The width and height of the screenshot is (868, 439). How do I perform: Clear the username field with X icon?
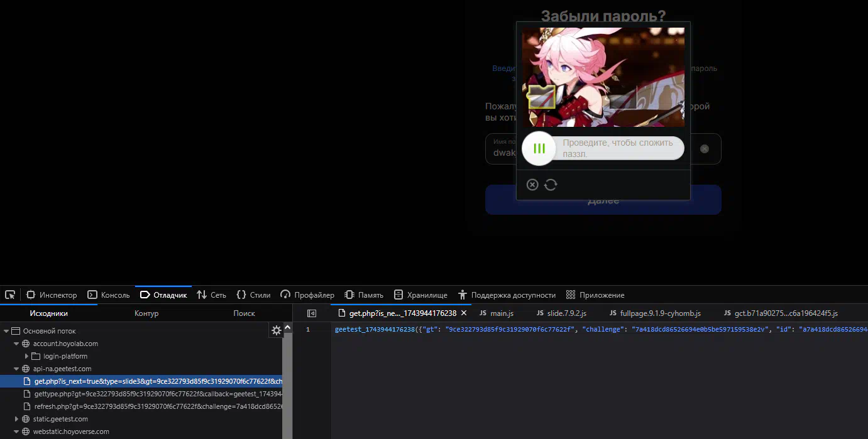[705, 149]
